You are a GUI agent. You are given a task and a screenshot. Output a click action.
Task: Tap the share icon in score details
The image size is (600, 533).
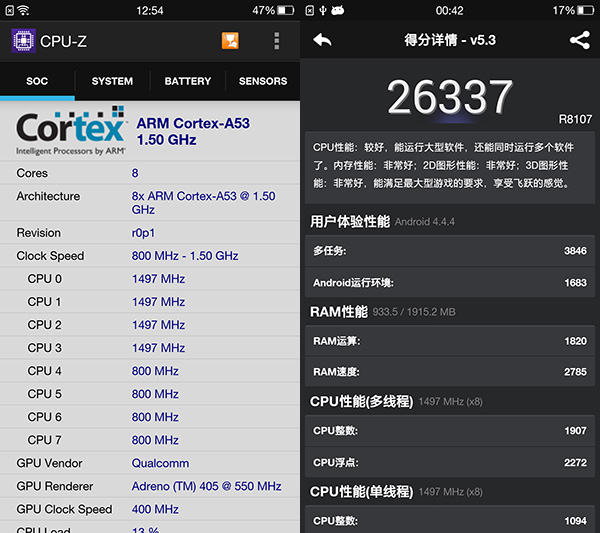click(x=579, y=40)
